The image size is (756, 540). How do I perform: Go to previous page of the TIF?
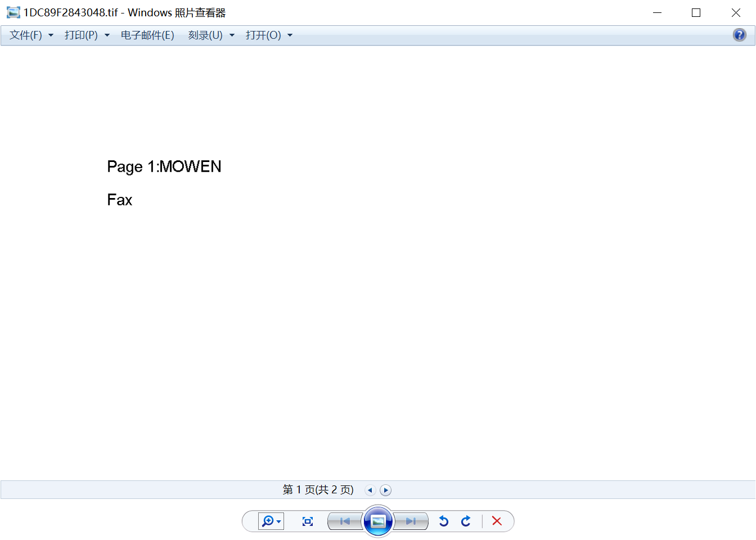coord(370,490)
